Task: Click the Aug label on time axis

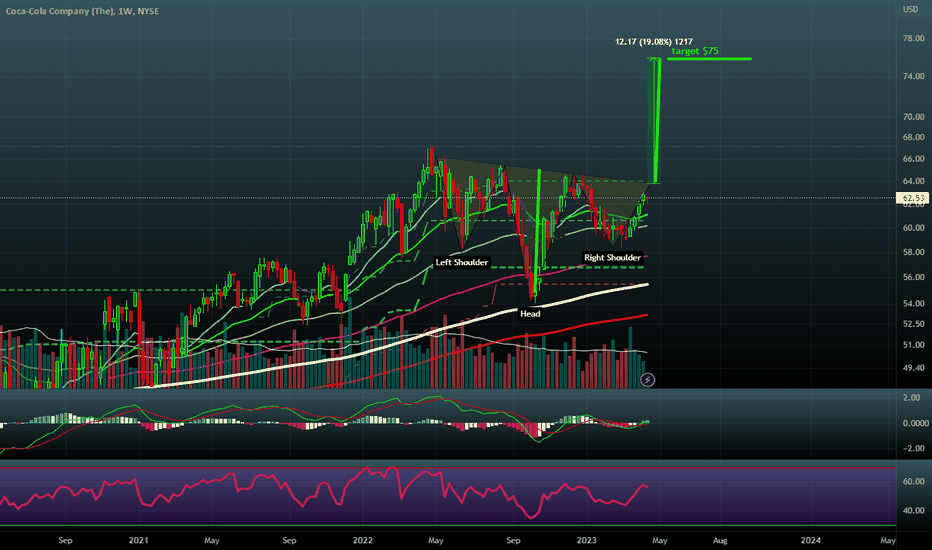Action: [720, 540]
